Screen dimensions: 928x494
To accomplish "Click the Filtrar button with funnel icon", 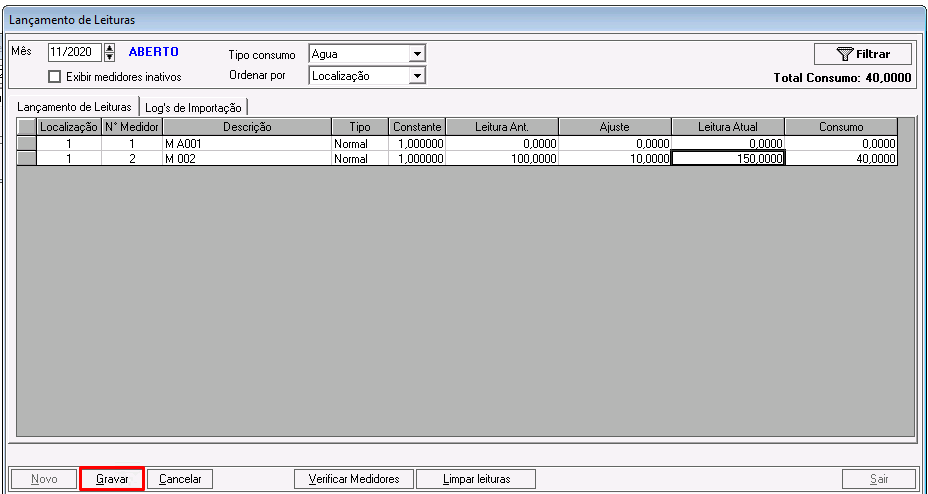I will (x=862, y=54).
